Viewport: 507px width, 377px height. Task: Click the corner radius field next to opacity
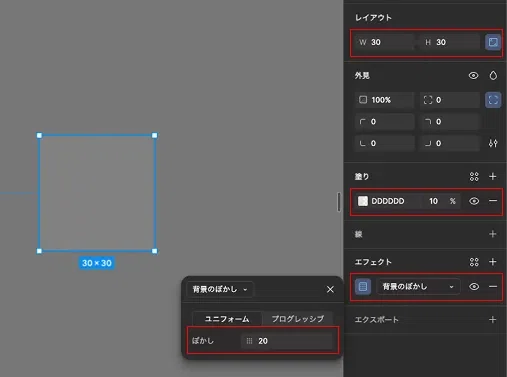coord(450,100)
